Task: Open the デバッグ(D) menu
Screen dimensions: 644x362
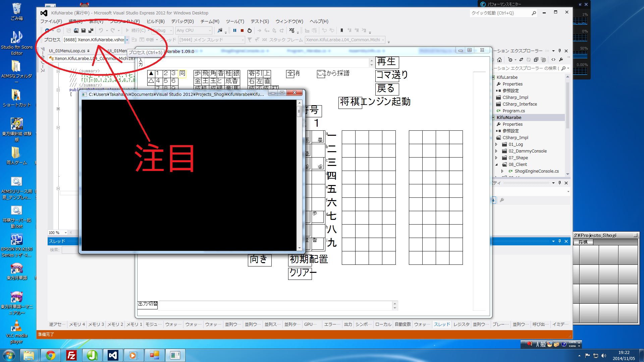Action: click(x=182, y=21)
